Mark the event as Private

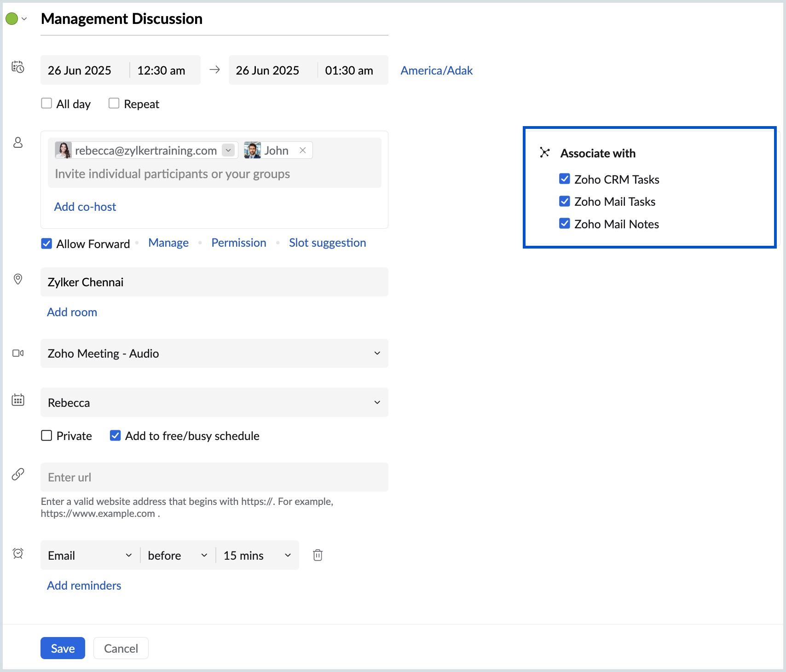[x=46, y=435]
